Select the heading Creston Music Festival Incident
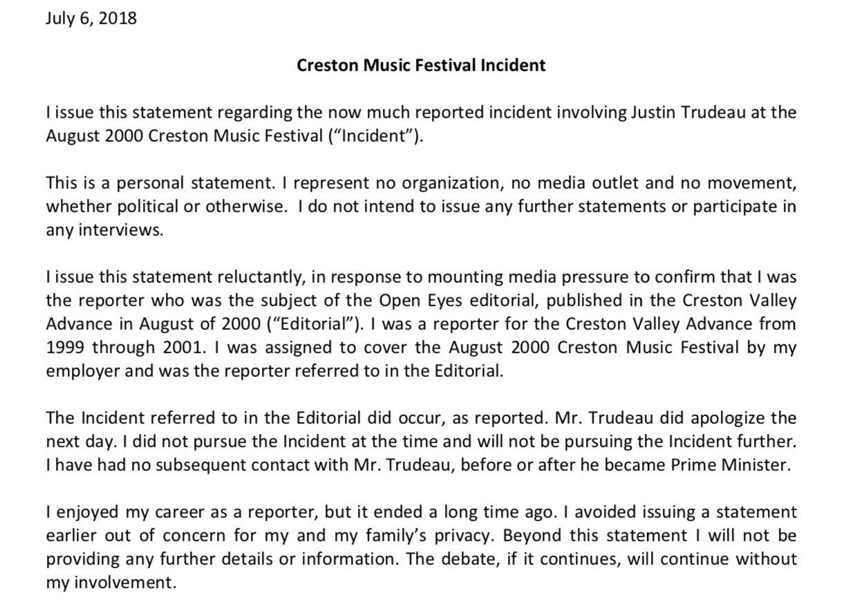The width and height of the screenshot is (857, 616). [421, 66]
